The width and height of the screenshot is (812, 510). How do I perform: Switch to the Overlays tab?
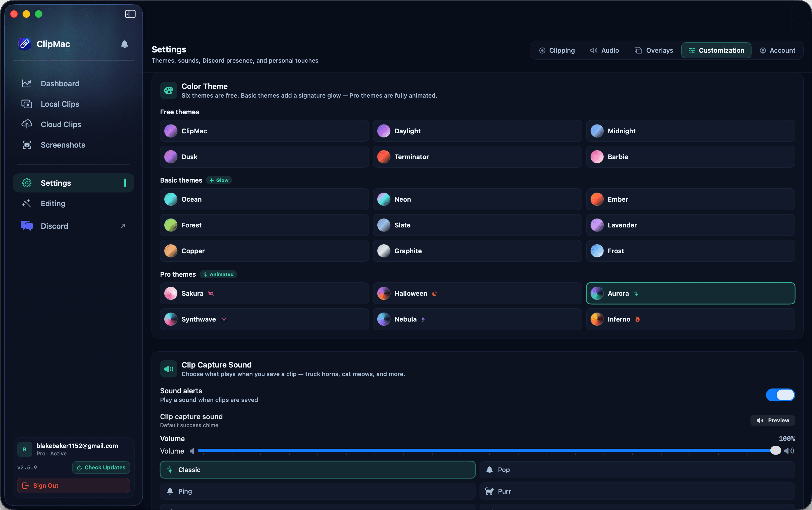click(654, 50)
